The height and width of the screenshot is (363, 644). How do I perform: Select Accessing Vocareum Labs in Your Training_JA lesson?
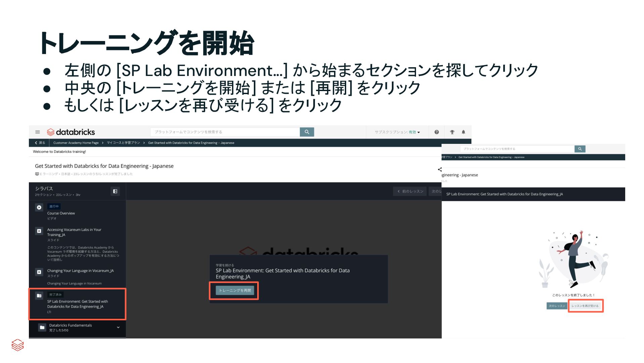pos(77,245)
